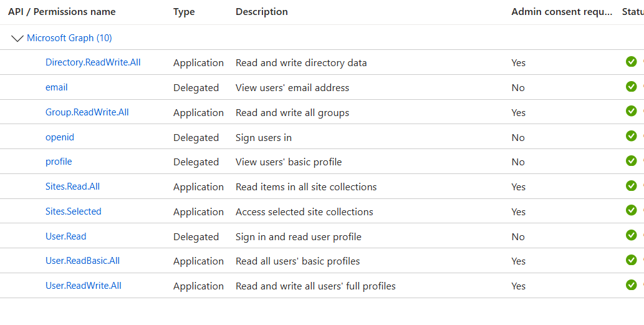Click the API / Permissions name column header

coord(62,12)
